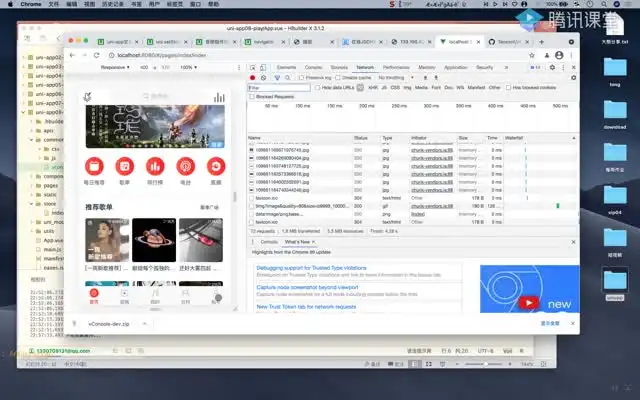The height and width of the screenshot is (400, 640).
Task: Open the Responsive device dropdown
Action: [115, 67]
